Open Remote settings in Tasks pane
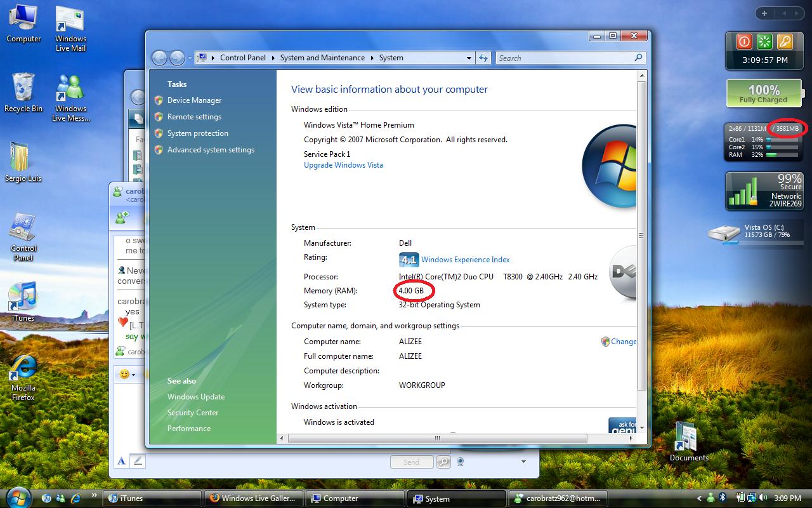812x508 pixels. (194, 117)
